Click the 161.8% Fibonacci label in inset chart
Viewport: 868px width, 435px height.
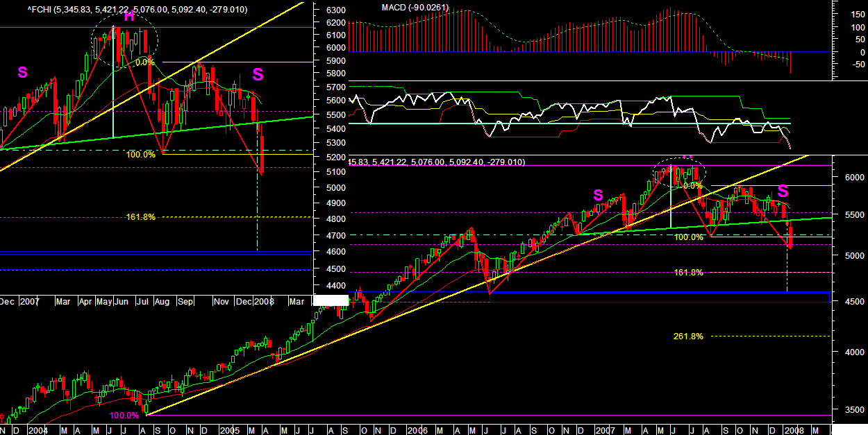coord(141,217)
